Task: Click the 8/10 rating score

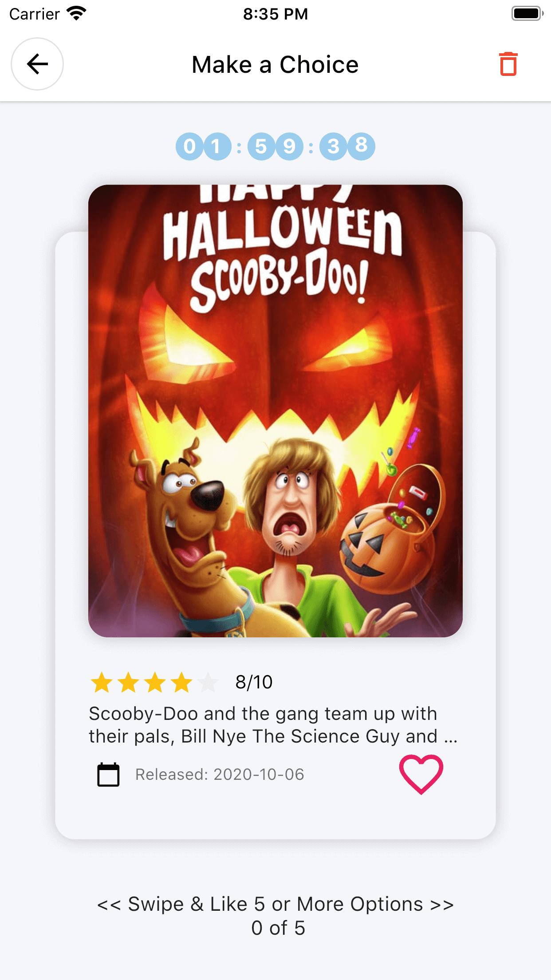Action: 254,682
